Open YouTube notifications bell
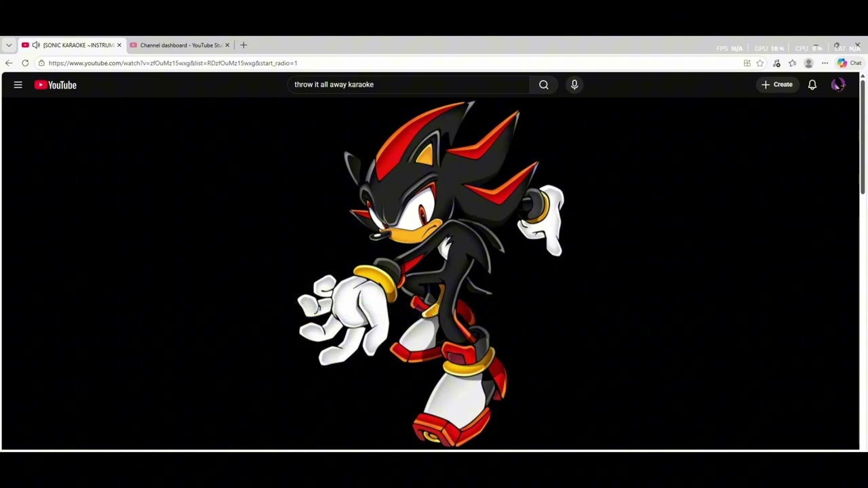Screen dimensions: 868x488 click(x=812, y=85)
